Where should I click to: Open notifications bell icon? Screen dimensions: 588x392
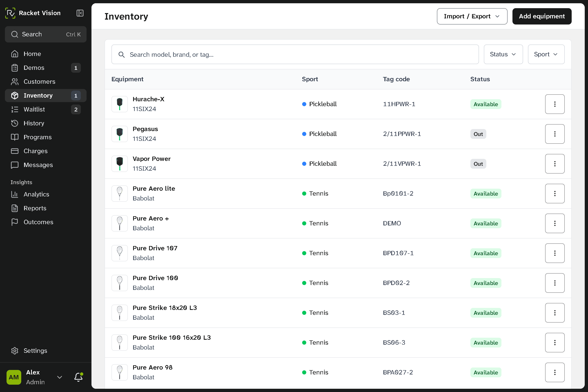point(78,377)
